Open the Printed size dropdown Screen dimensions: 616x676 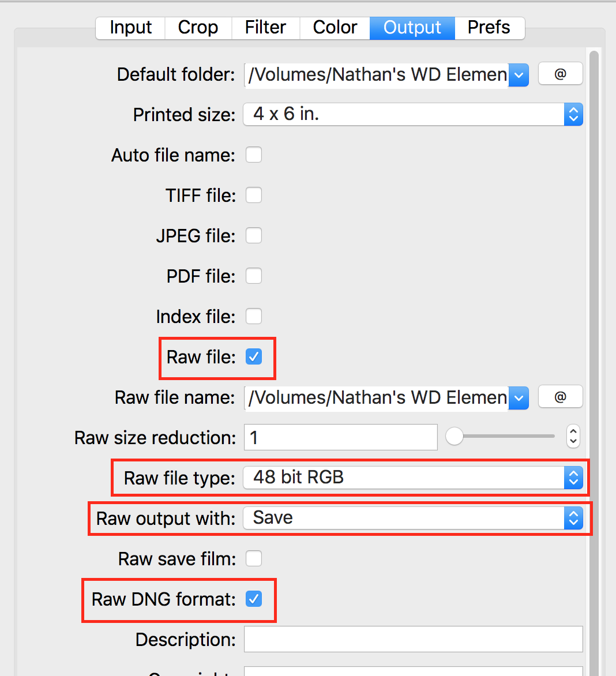(413, 114)
